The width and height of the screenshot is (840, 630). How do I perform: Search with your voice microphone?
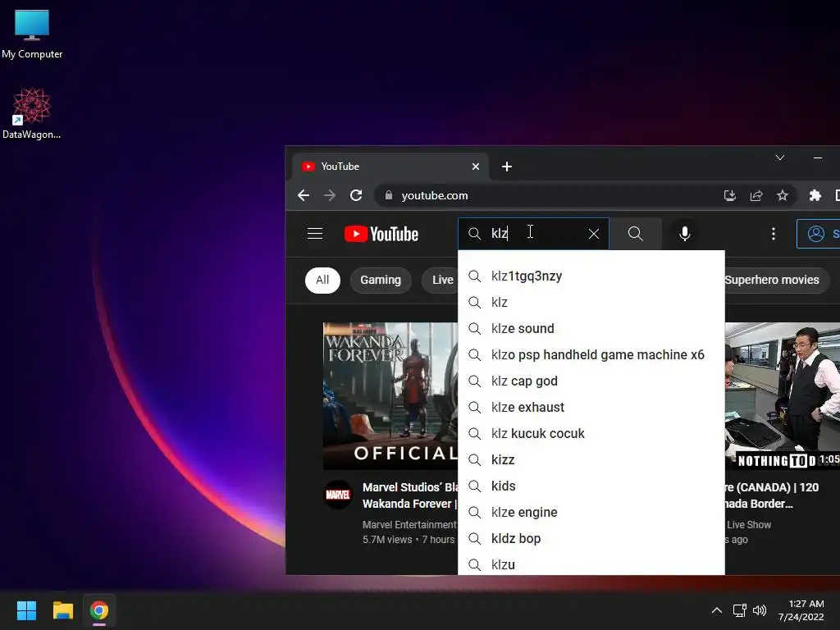coord(685,234)
